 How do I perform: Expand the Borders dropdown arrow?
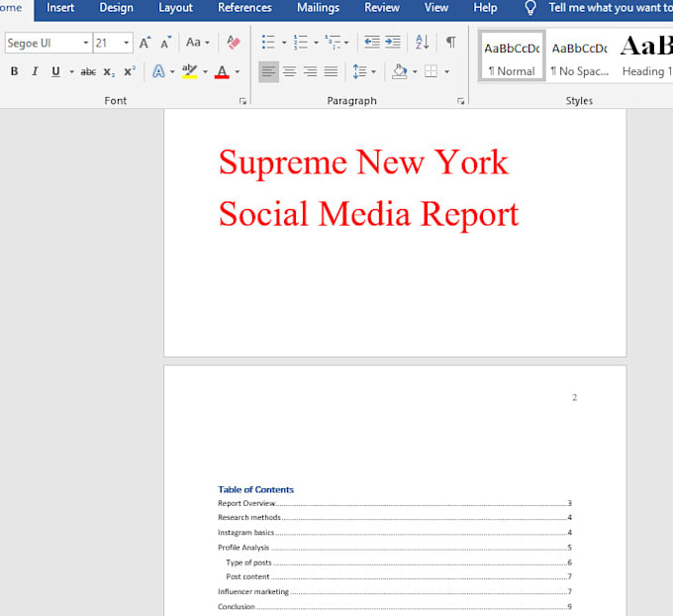click(x=446, y=71)
